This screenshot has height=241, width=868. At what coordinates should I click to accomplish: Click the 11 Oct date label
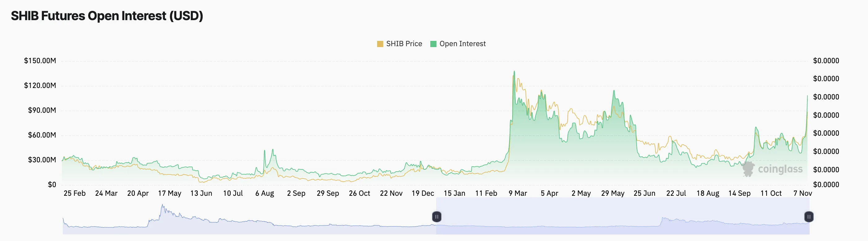click(771, 193)
